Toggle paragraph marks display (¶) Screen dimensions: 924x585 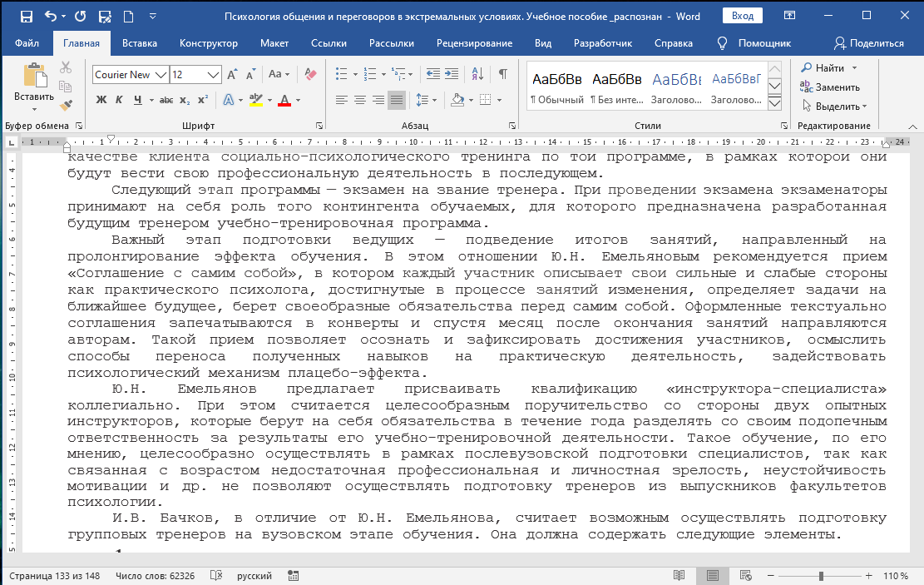pyautogui.click(x=502, y=75)
